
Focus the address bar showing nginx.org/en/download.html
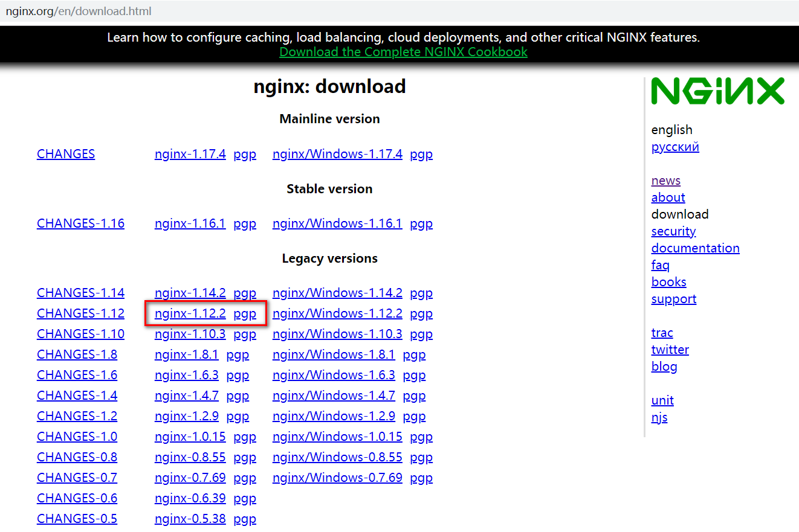[399, 11]
